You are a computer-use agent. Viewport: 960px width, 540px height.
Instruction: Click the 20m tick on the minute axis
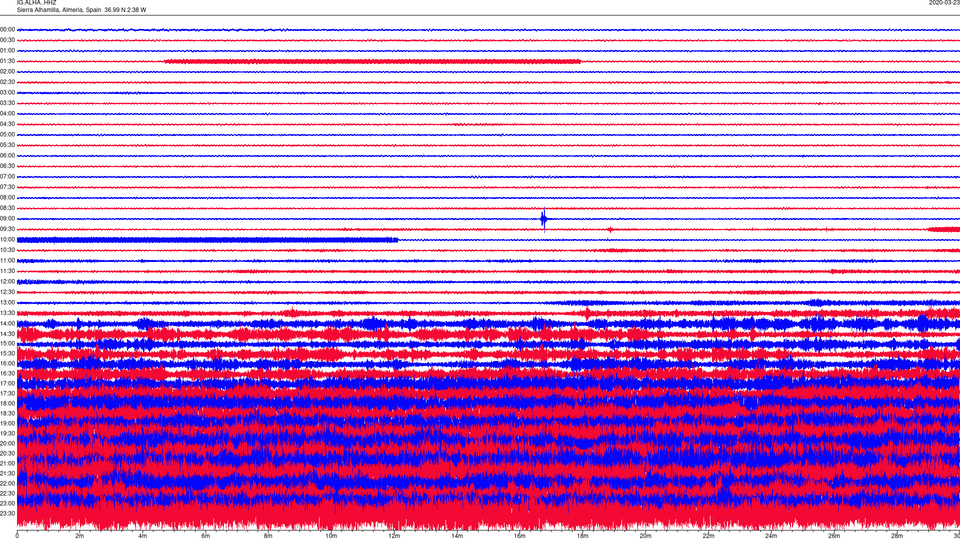tap(645, 536)
